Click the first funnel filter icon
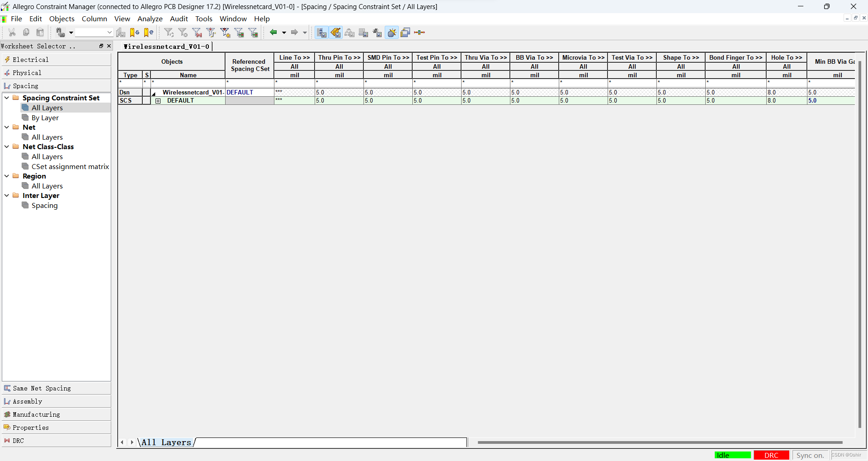This screenshot has height=461, width=868. coord(169,33)
